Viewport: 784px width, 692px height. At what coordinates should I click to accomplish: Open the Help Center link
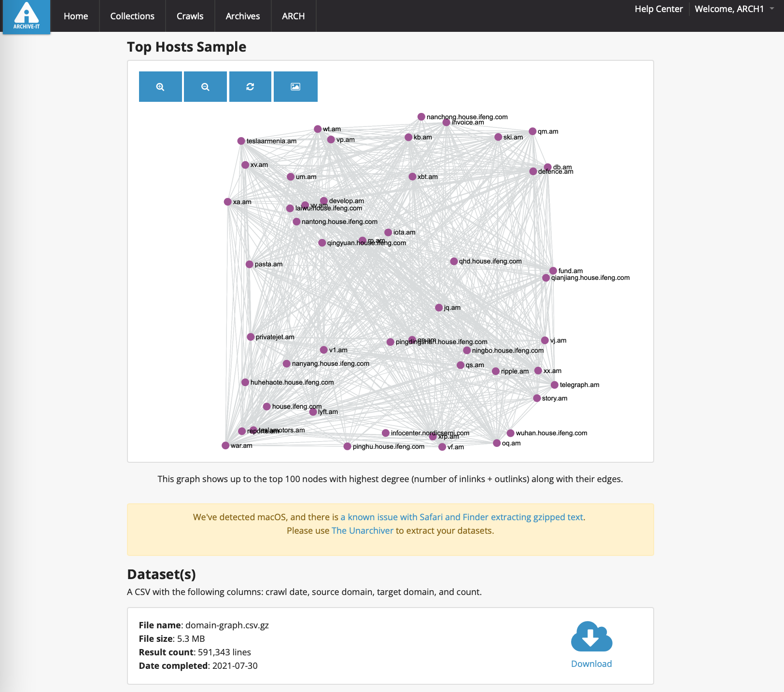[658, 9]
